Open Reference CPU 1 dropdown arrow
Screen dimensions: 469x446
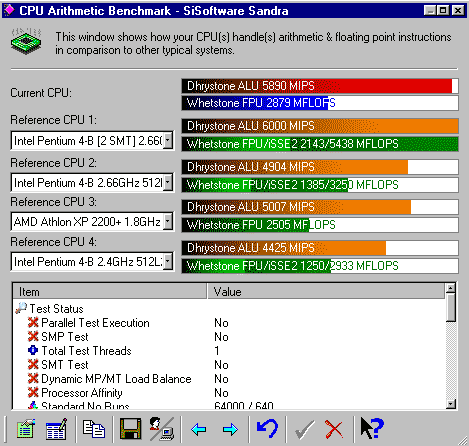pyautogui.click(x=168, y=140)
